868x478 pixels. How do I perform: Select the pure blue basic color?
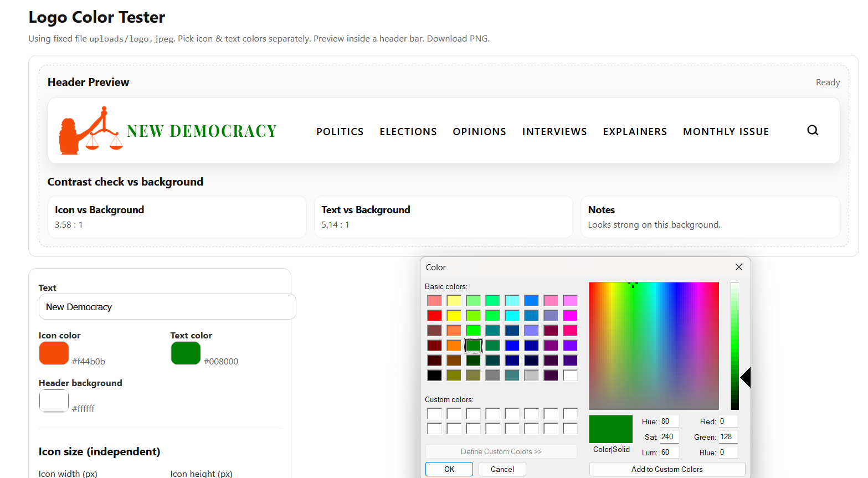pos(512,345)
